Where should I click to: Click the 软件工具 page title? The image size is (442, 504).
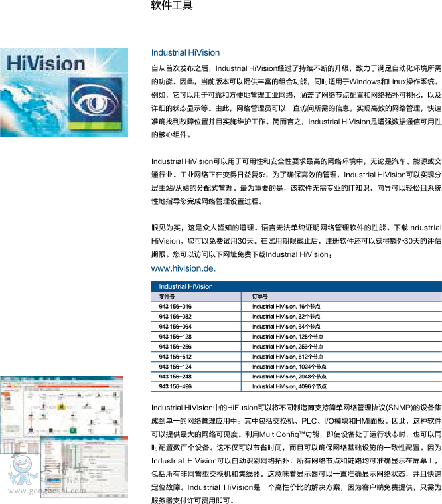point(172,6)
